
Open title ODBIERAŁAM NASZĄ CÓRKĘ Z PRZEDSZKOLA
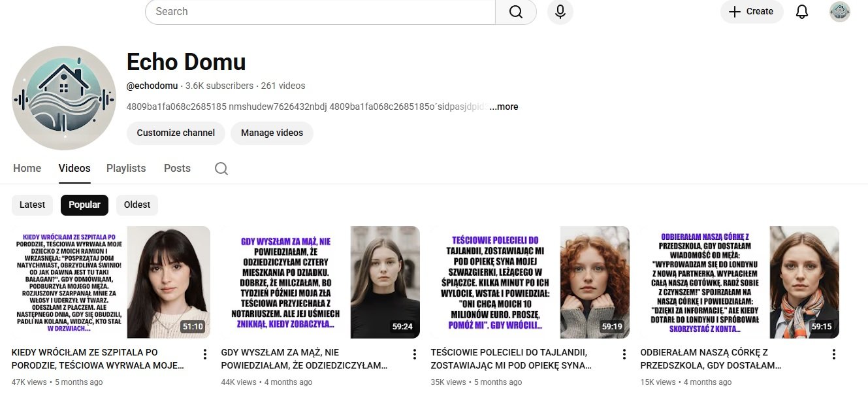pos(711,359)
